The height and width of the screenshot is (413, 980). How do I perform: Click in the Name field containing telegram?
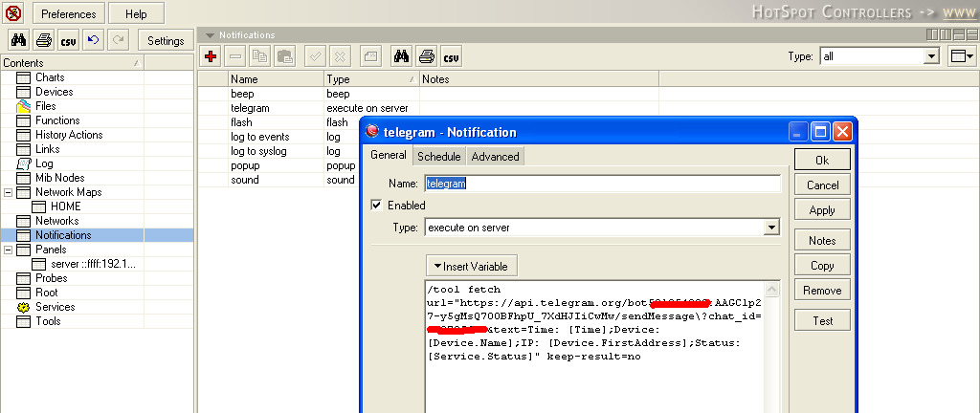click(x=603, y=184)
